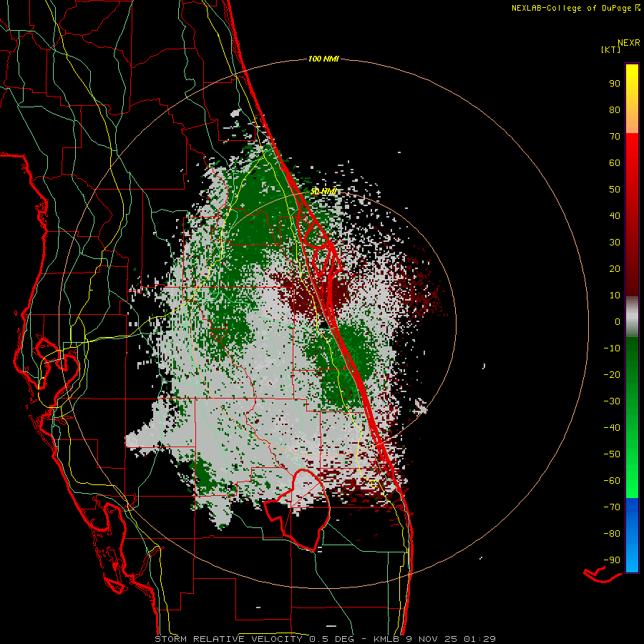Click the positive 40 scale value
This screenshot has width=644, height=644.
(615, 215)
